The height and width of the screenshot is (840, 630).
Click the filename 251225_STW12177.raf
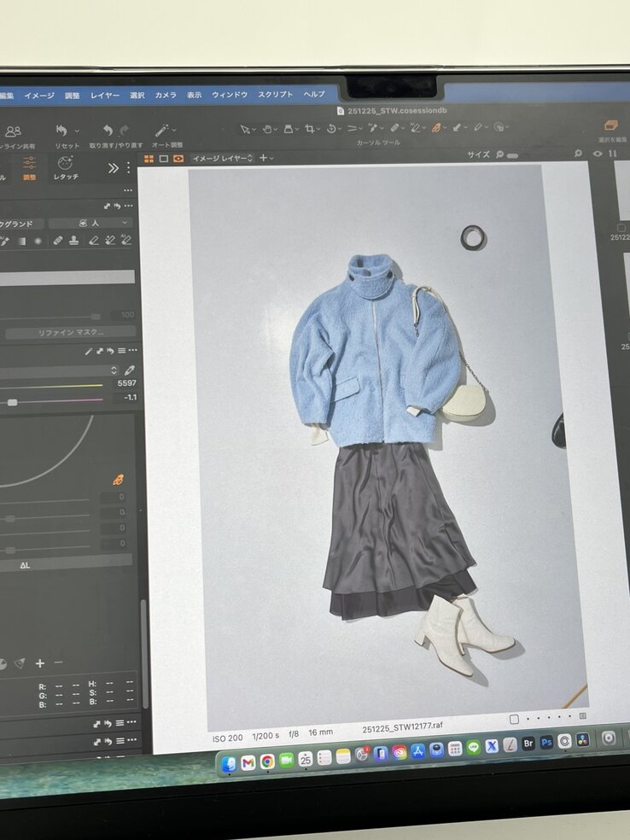[402, 727]
